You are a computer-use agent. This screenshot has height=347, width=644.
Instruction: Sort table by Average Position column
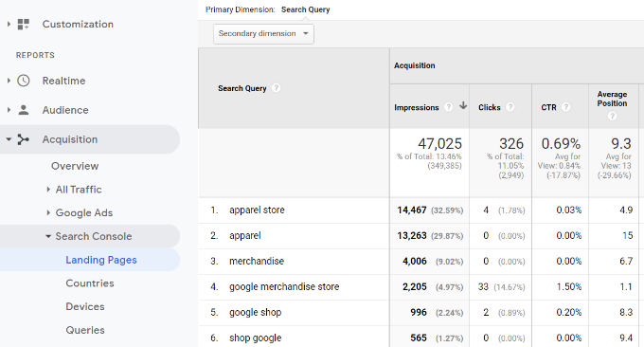tap(612, 99)
